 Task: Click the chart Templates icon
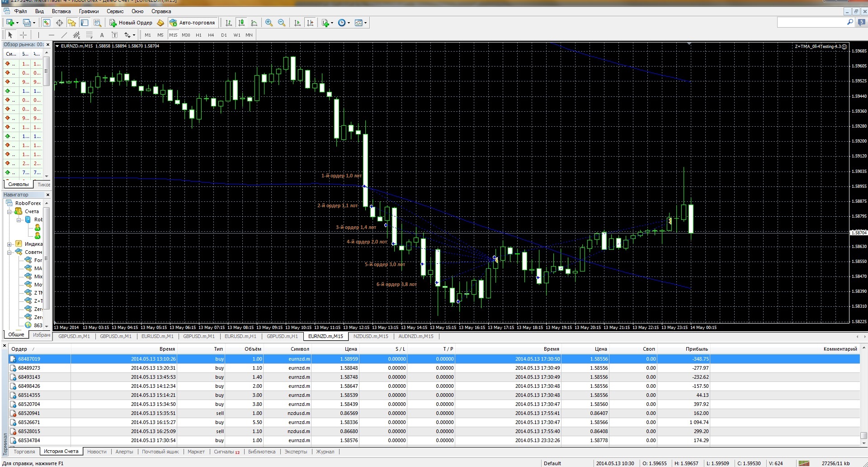[359, 23]
